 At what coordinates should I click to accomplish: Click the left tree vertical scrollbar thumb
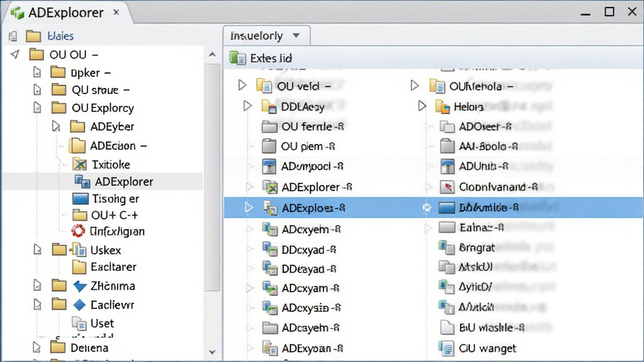click(x=213, y=177)
